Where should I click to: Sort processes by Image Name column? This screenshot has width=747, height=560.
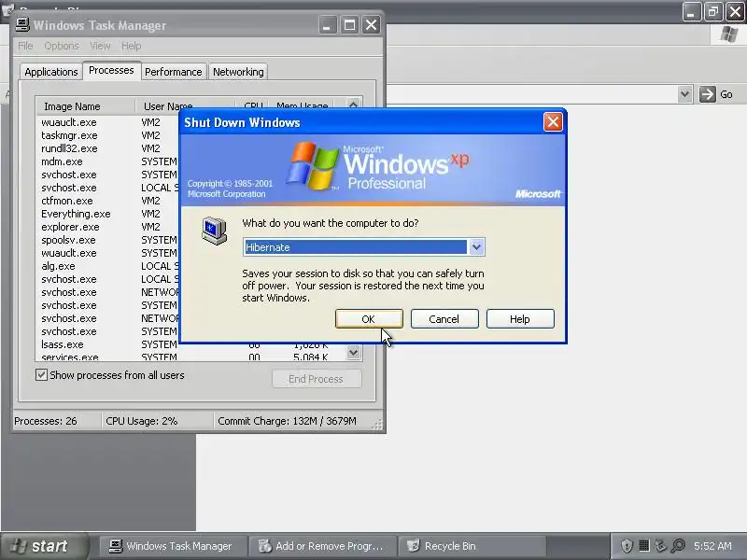click(86, 106)
